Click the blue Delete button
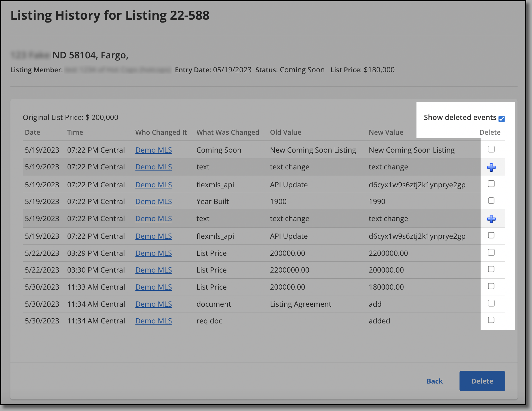Screen dimensions: 532x411 482,381
